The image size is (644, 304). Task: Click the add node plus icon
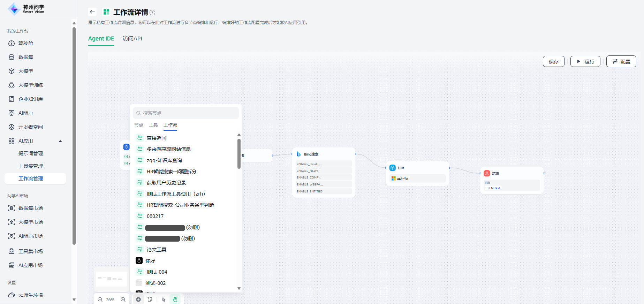coord(138,299)
